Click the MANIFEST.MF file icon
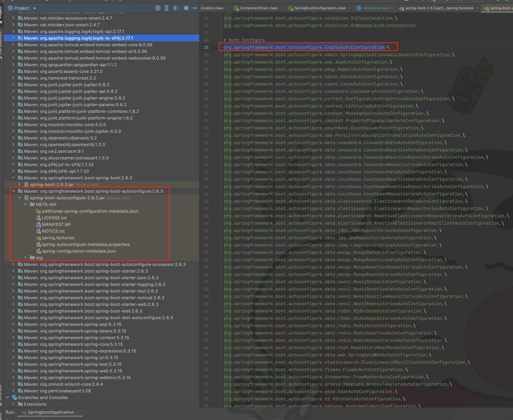The height and width of the screenshot is (420, 513). (x=38, y=224)
